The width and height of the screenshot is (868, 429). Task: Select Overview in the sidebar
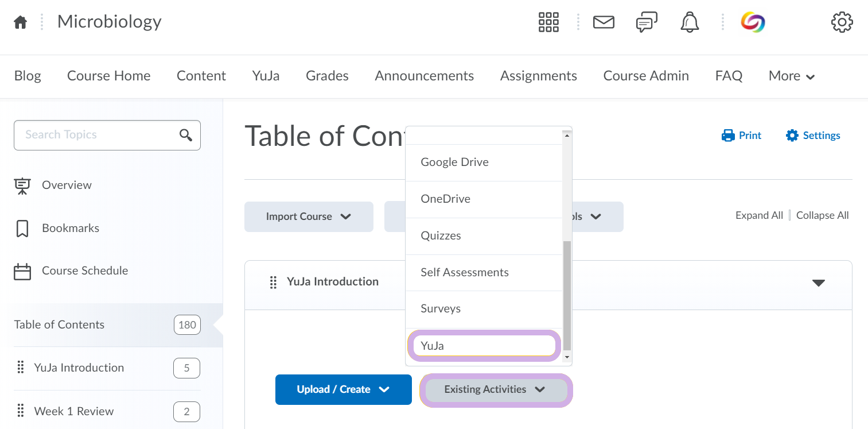pyautogui.click(x=67, y=185)
